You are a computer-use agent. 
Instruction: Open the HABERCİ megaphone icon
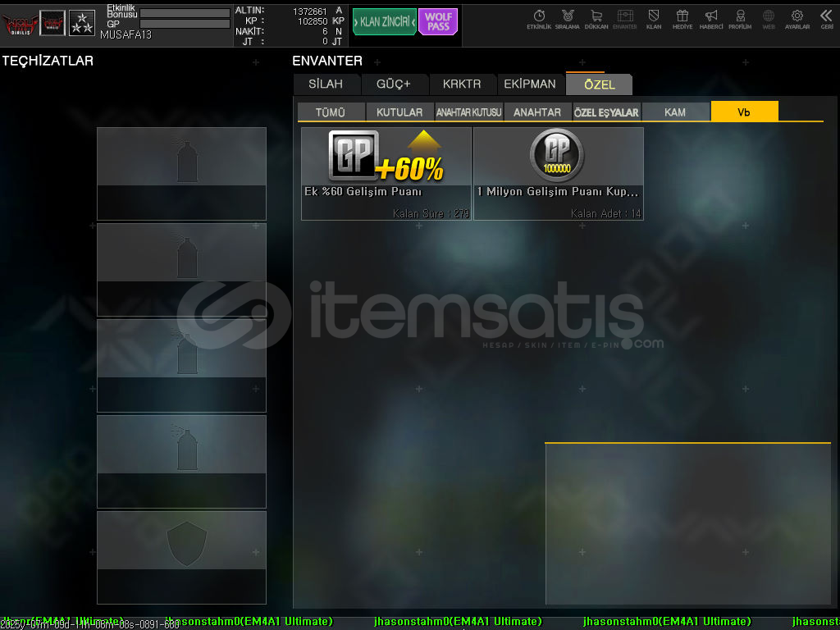[x=711, y=20]
